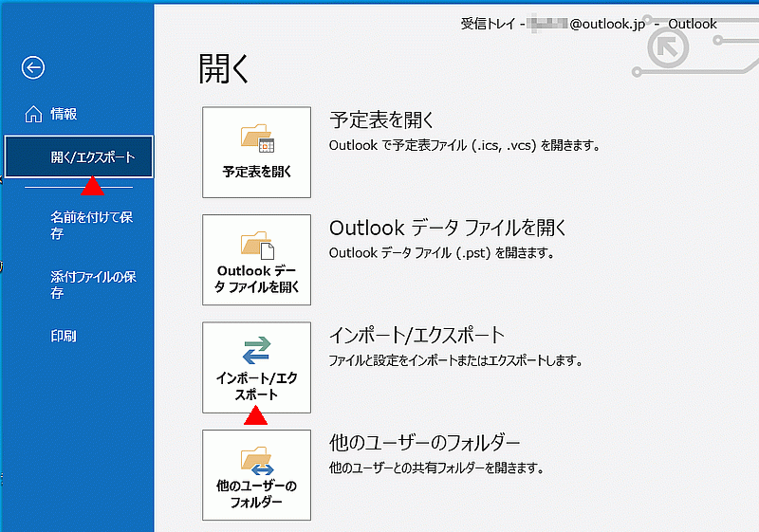Click the 他のユーザーのフォルダー heading text
Viewport: 759px width, 532px height.
coord(424,443)
